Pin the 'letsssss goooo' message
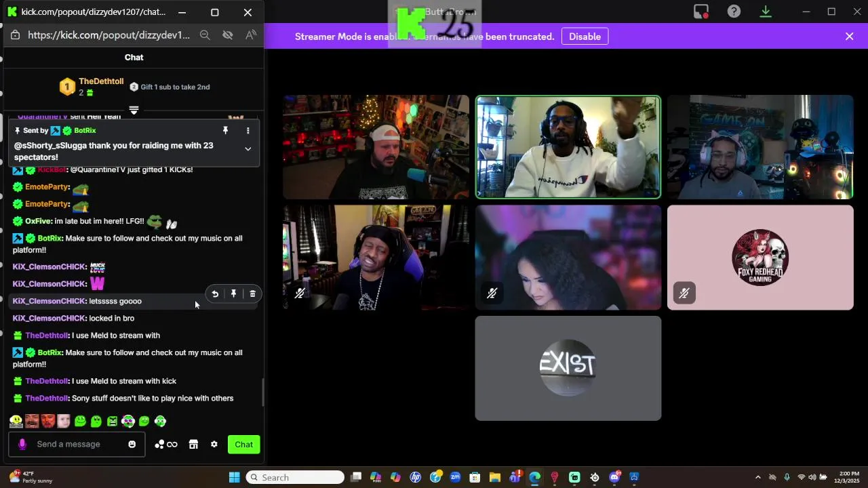The width and height of the screenshot is (868, 488). click(233, 294)
